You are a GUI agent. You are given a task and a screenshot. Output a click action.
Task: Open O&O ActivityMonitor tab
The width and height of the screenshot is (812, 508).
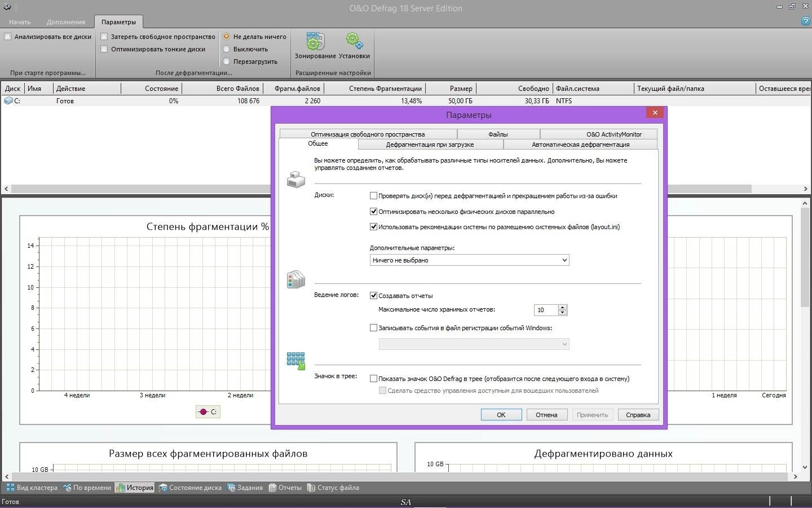tap(599, 134)
